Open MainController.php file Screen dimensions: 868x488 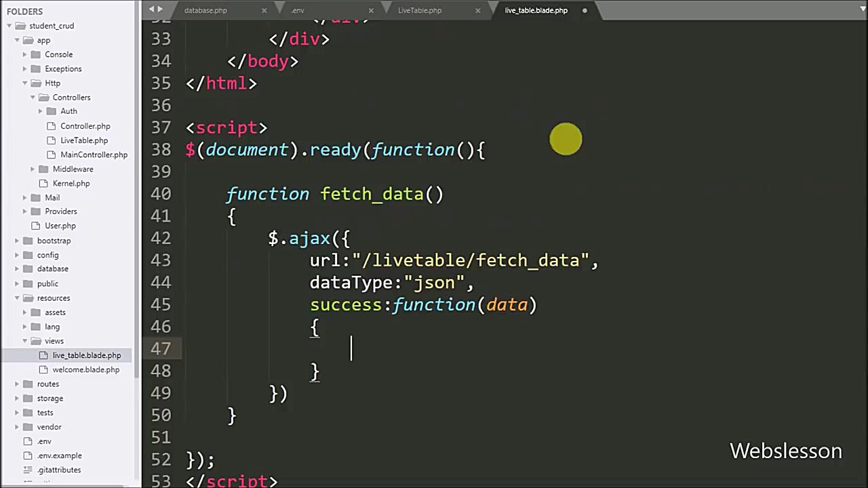click(x=94, y=155)
